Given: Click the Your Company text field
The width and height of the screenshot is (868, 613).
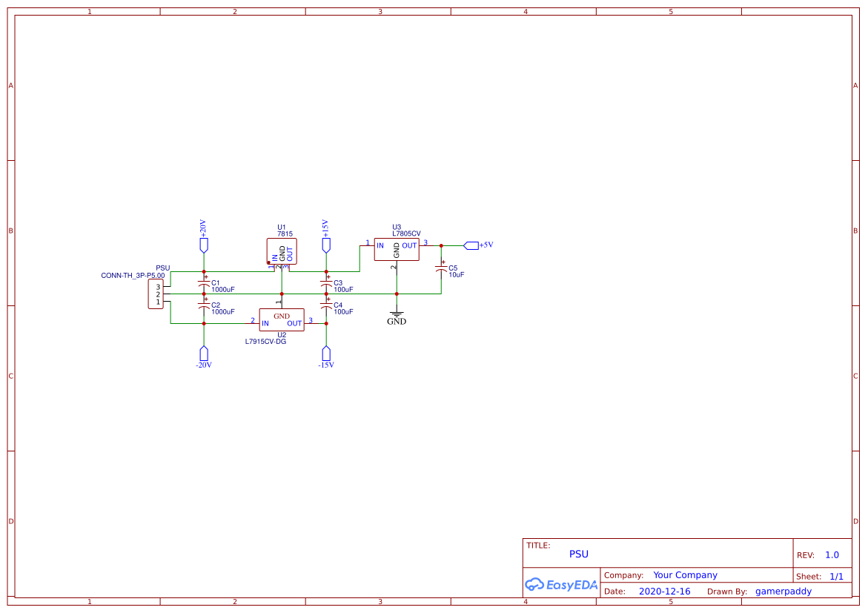Looking at the screenshot, I should coord(684,574).
